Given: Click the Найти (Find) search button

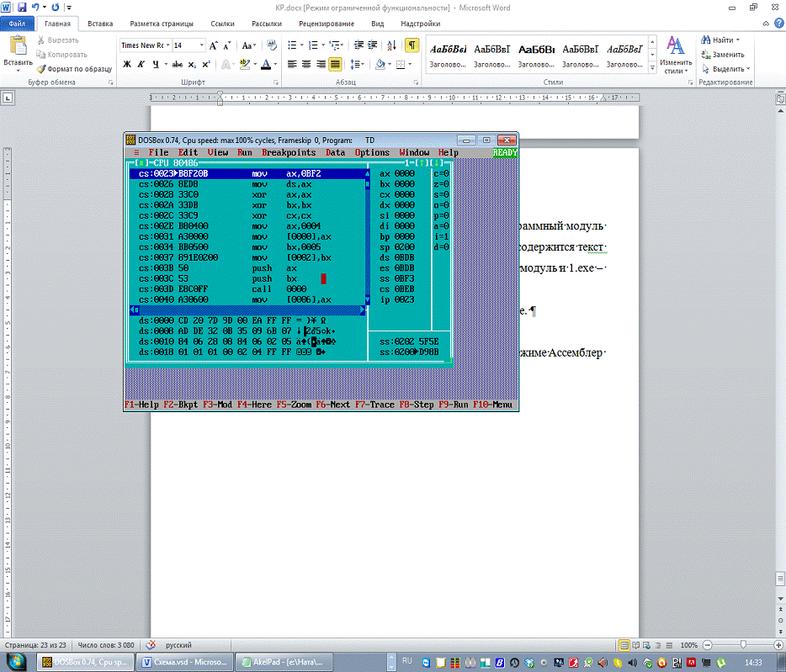Looking at the screenshot, I should (x=720, y=40).
